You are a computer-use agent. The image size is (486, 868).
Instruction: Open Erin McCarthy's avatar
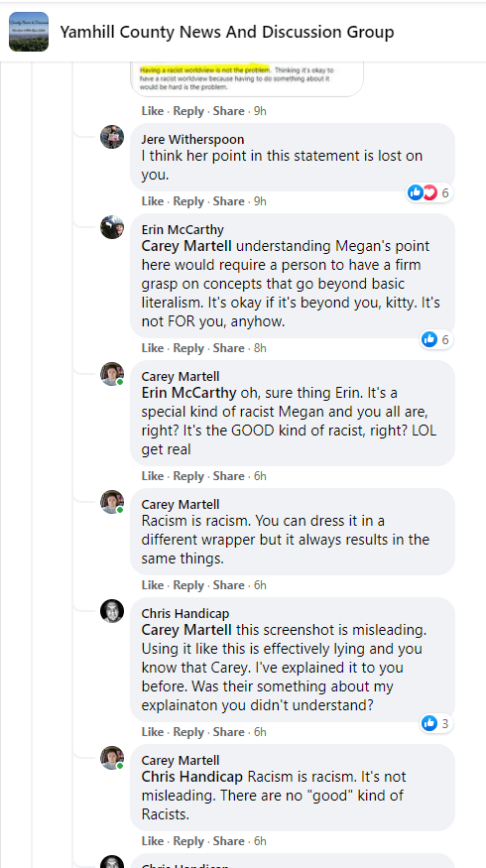112,227
